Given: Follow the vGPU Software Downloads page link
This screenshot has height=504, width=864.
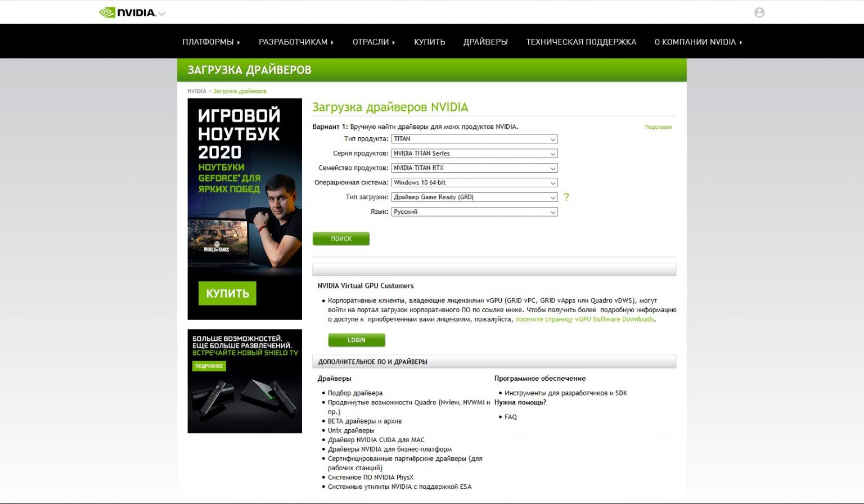Looking at the screenshot, I should click(585, 319).
